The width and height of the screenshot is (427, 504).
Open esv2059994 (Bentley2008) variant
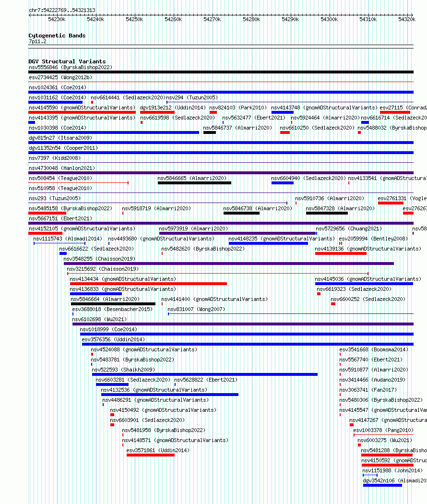(373, 239)
